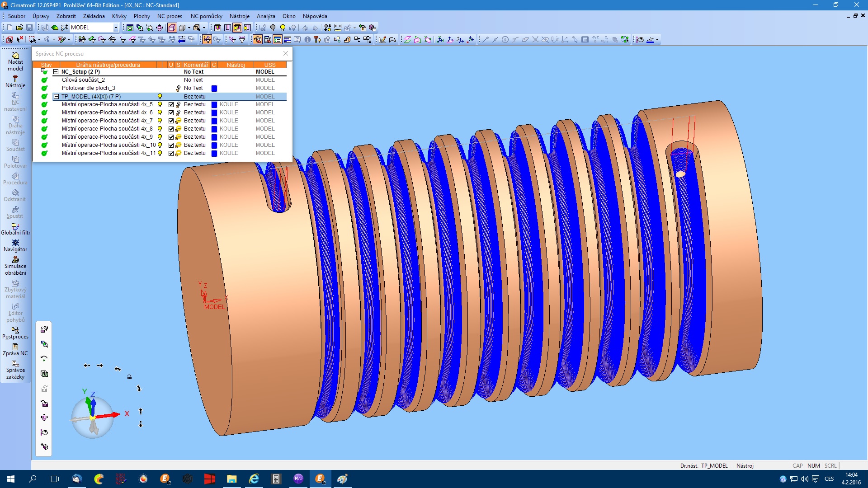Click the top icon of the floating view toolbar
Screen dimensions: 868x488
click(x=44, y=329)
